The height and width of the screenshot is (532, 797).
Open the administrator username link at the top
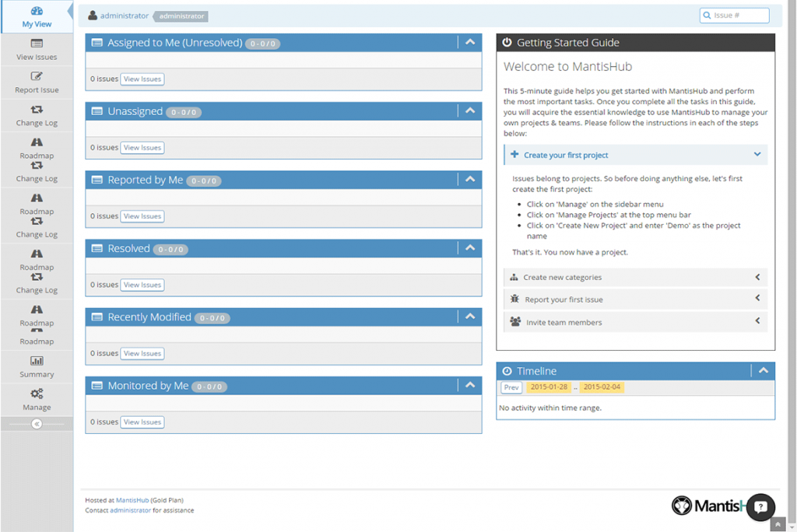[x=125, y=16]
